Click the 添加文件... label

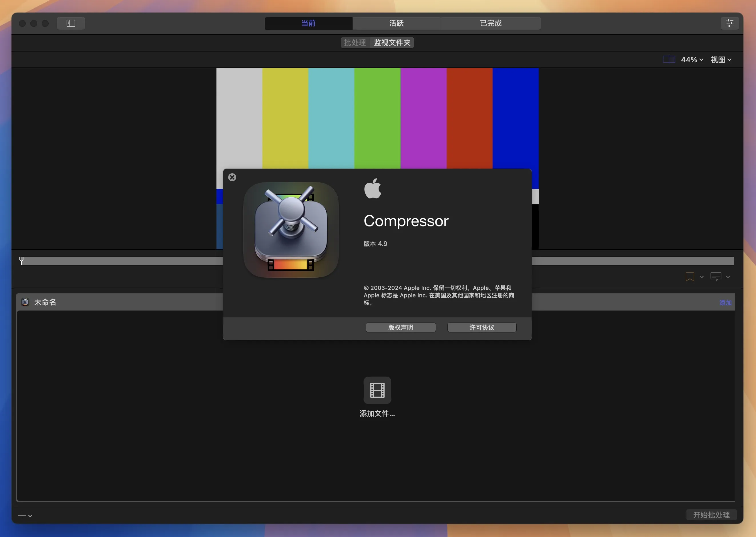tap(377, 414)
